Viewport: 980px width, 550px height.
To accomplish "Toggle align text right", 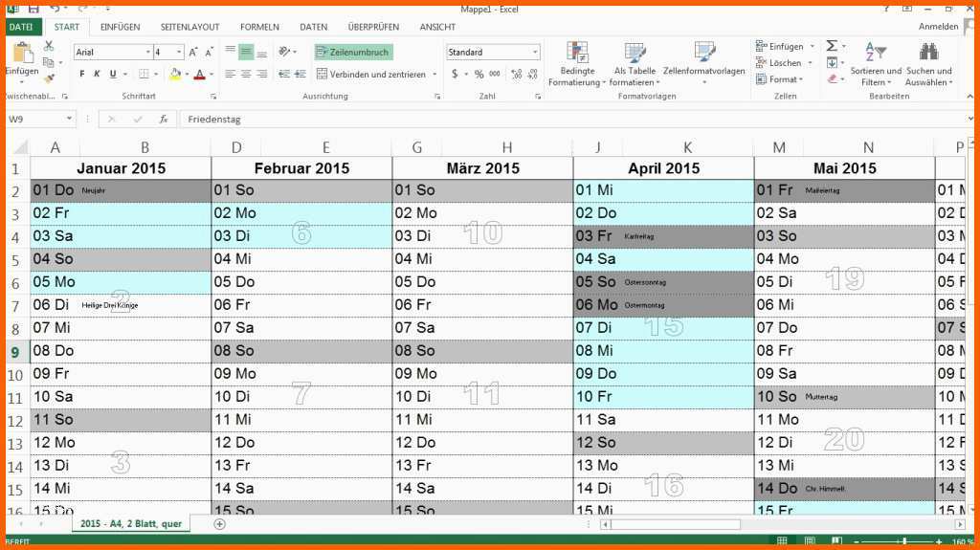I will click(x=262, y=74).
